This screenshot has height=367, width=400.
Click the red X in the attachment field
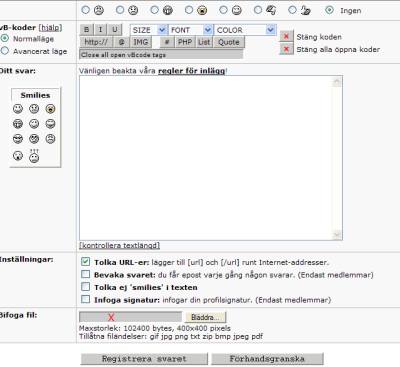click(111, 317)
